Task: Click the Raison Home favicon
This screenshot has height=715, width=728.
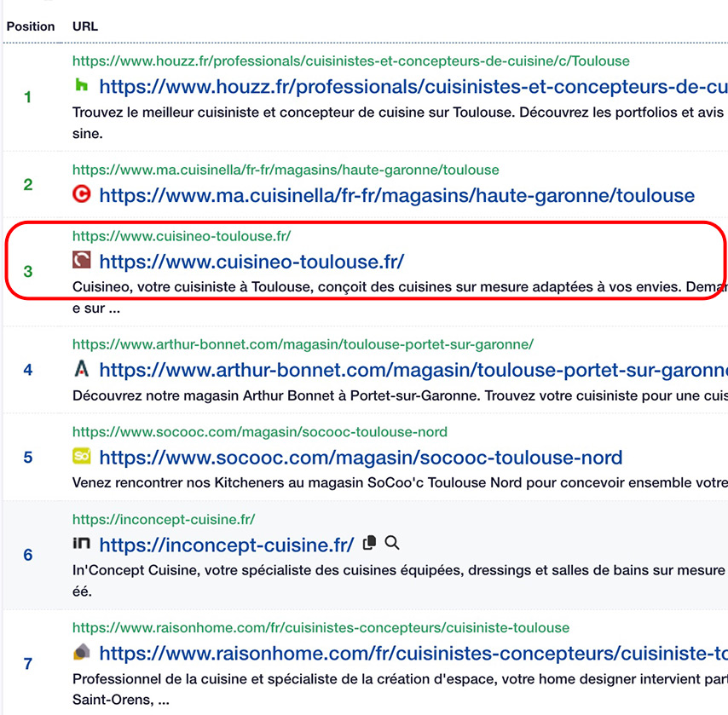Action: pos(81,652)
